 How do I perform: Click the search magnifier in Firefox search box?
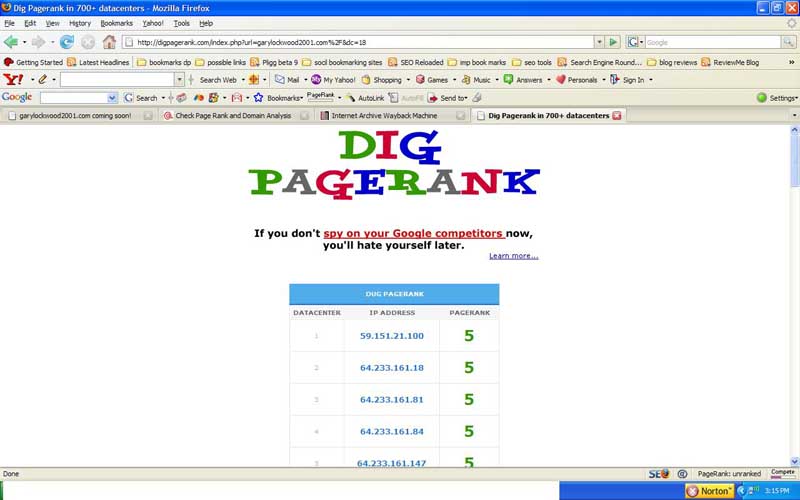point(788,42)
